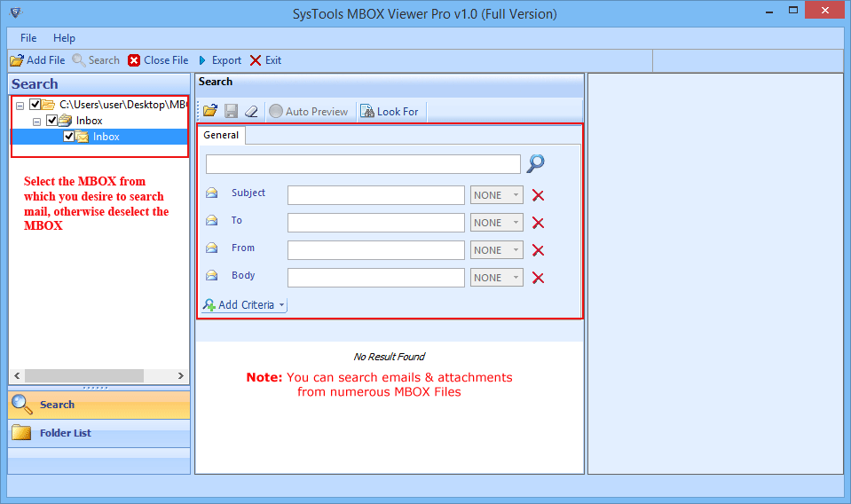This screenshot has height=504, width=851.
Task: Click the Add File toolbar button
Action: 37,60
